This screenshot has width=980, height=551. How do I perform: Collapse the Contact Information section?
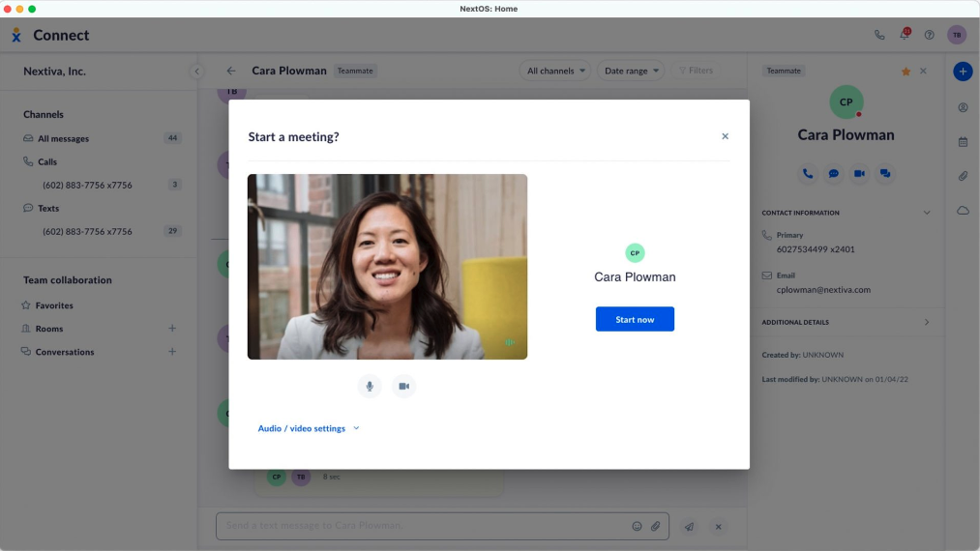[x=927, y=213]
